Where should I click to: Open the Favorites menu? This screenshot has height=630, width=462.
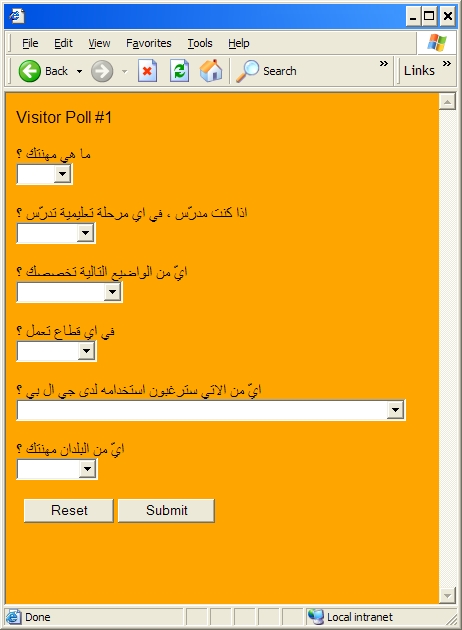coord(149,43)
